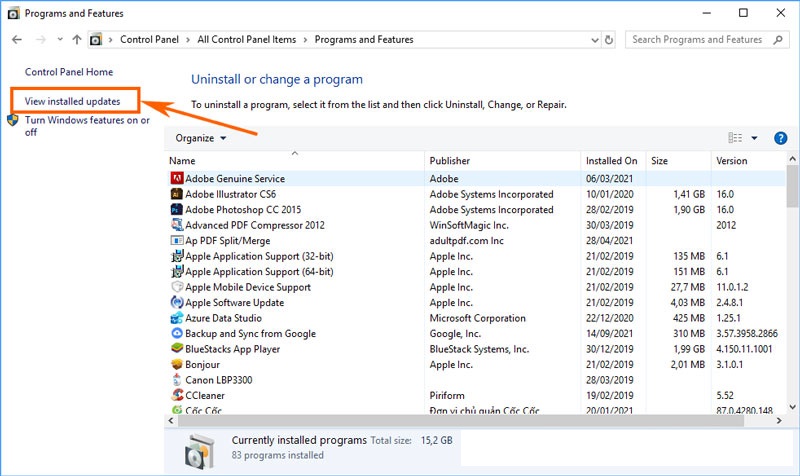This screenshot has height=476, width=800.
Task: Click the Control Panel breadcrumb
Action: pyautogui.click(x=150, y=40)
